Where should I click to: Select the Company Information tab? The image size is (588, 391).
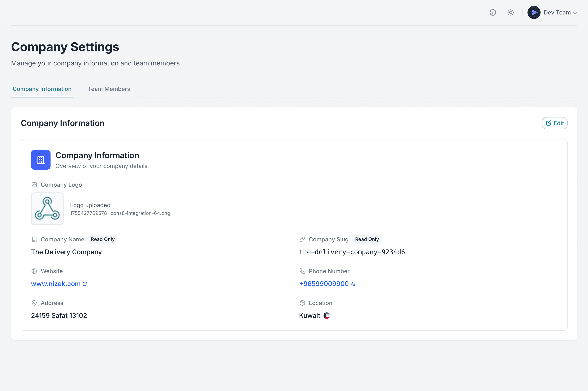[42, 89]
